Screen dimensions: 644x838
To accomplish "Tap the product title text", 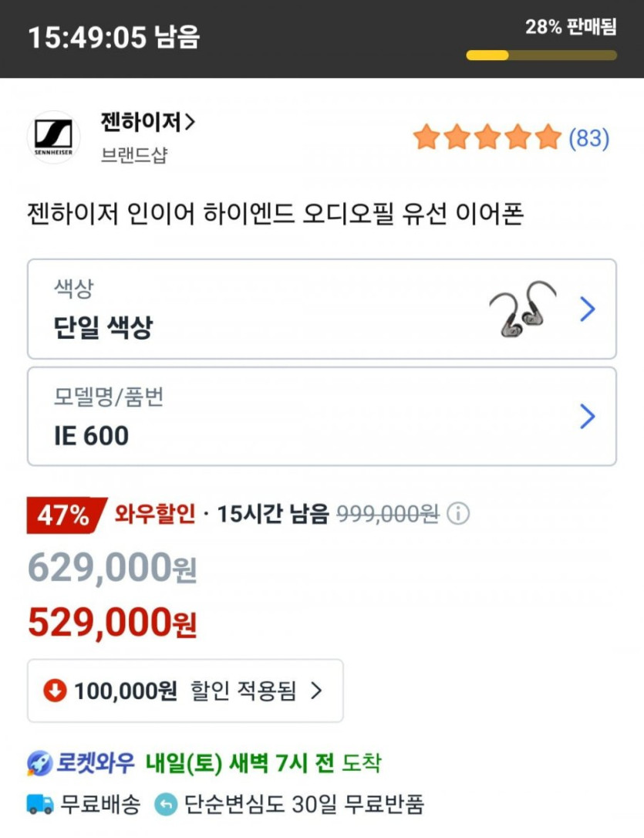I will point(275,214).
